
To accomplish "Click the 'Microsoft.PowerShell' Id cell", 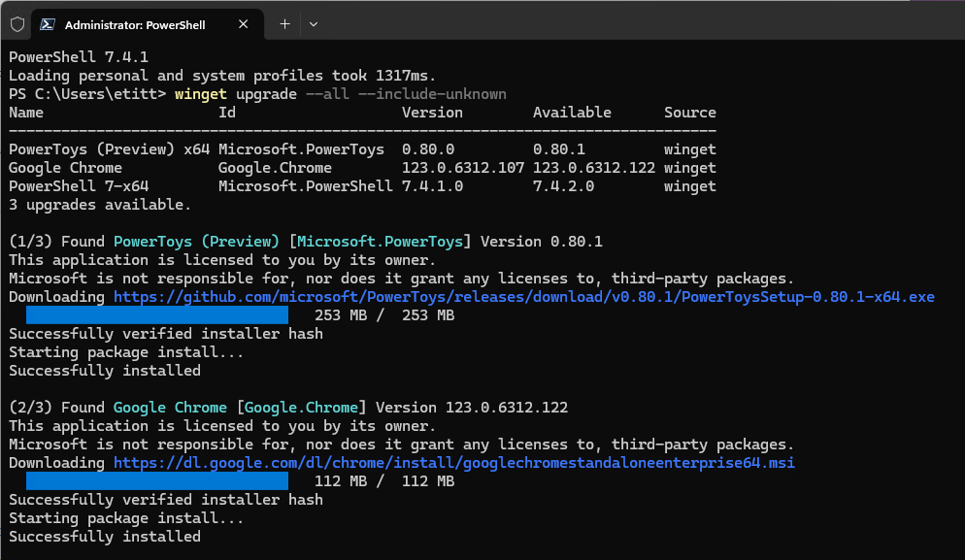I will 305,186.
